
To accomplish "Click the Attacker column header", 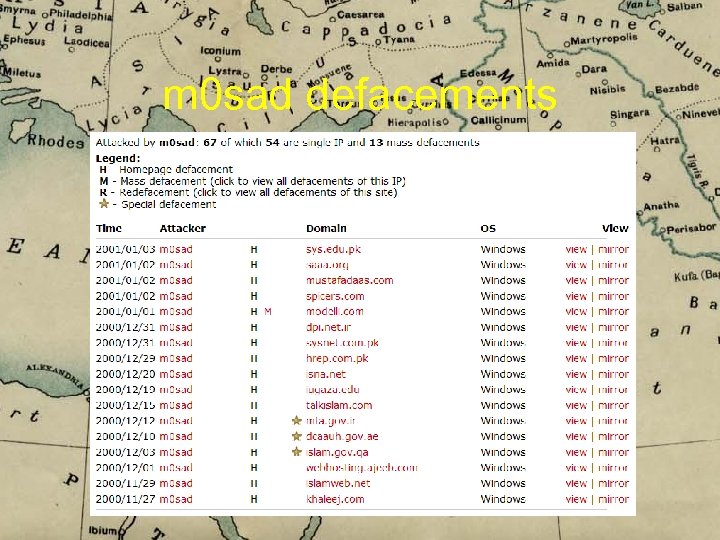I will (182, 228).
